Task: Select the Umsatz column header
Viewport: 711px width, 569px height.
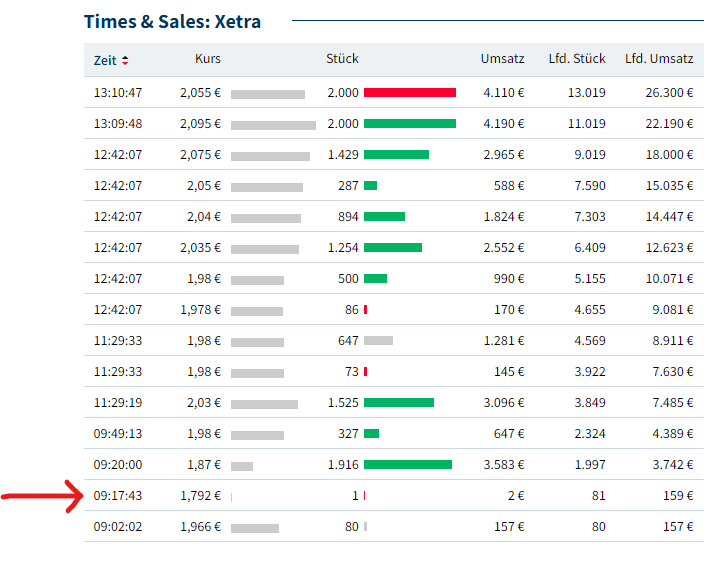Action: (502, 59)
